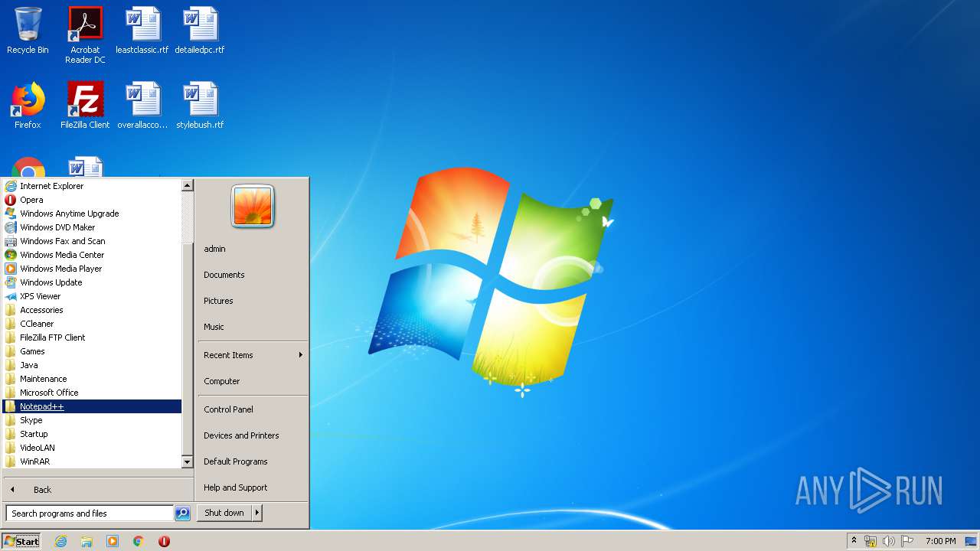
Task: Click the Start button on the taskbar
Action: pos(21,541)
